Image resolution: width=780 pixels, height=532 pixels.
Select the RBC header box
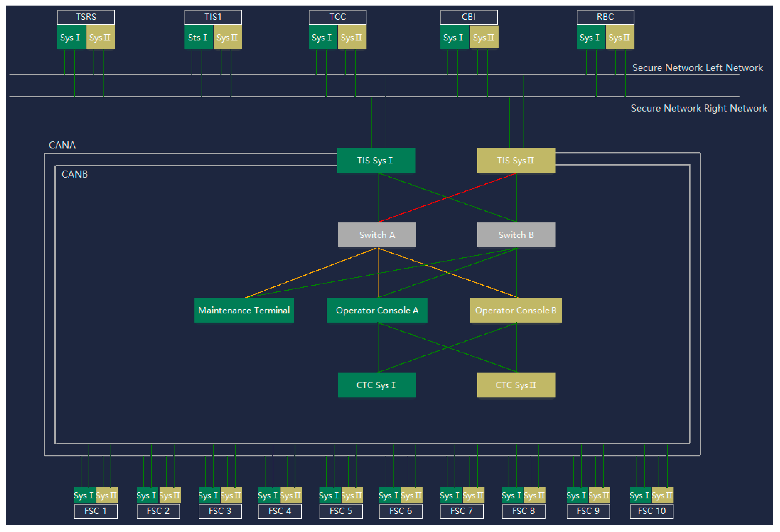tap(605, 17)
